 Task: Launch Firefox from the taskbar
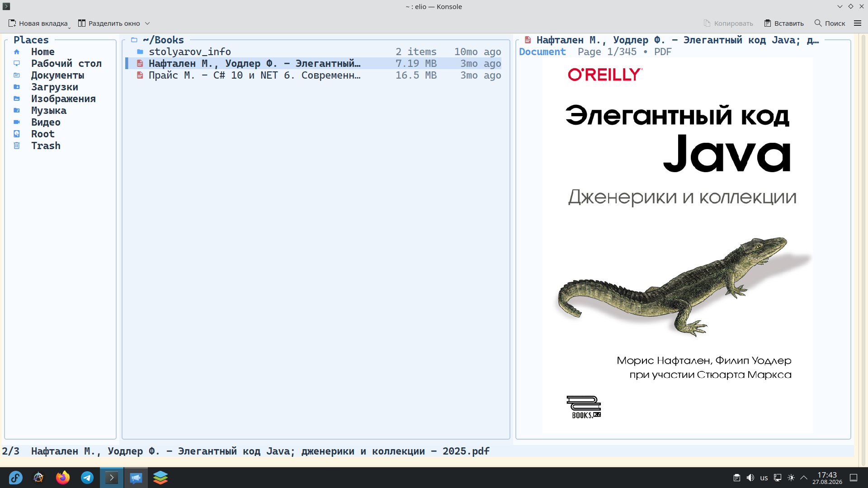click(63, 478)
